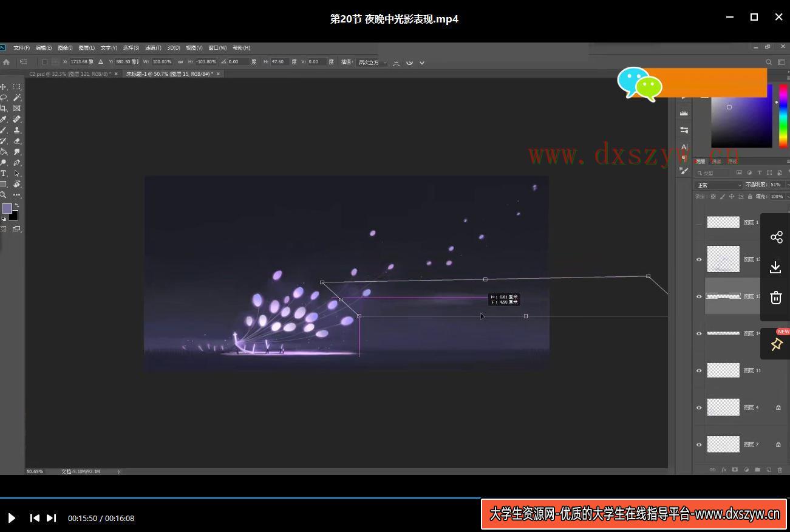Select the Pen tool
790x532 pixels.
pos(17,163)
